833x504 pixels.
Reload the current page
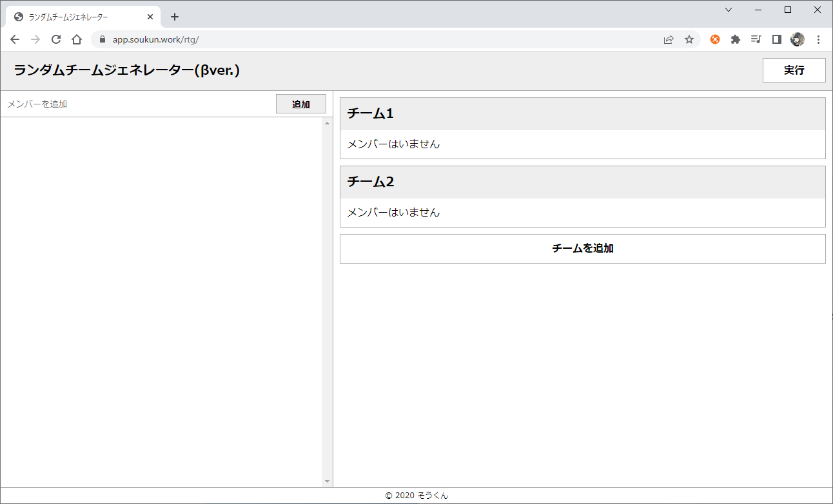56,39
